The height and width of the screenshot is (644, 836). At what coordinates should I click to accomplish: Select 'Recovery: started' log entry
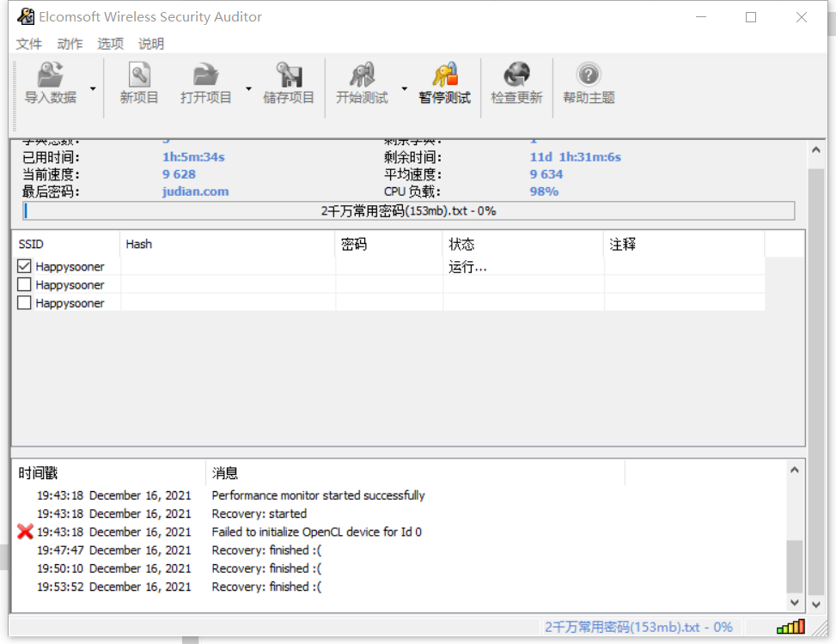click(x=259, y=513)
